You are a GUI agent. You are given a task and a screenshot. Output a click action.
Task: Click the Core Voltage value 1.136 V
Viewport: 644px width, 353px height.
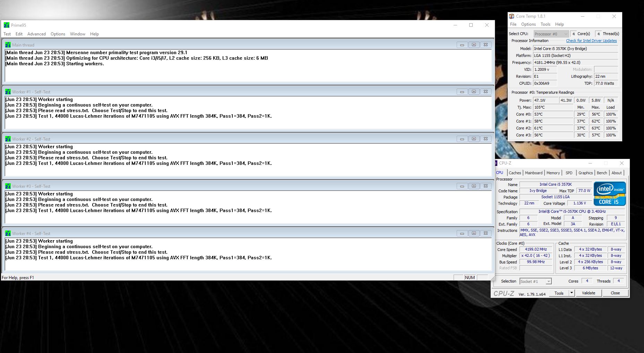[579, 203]
